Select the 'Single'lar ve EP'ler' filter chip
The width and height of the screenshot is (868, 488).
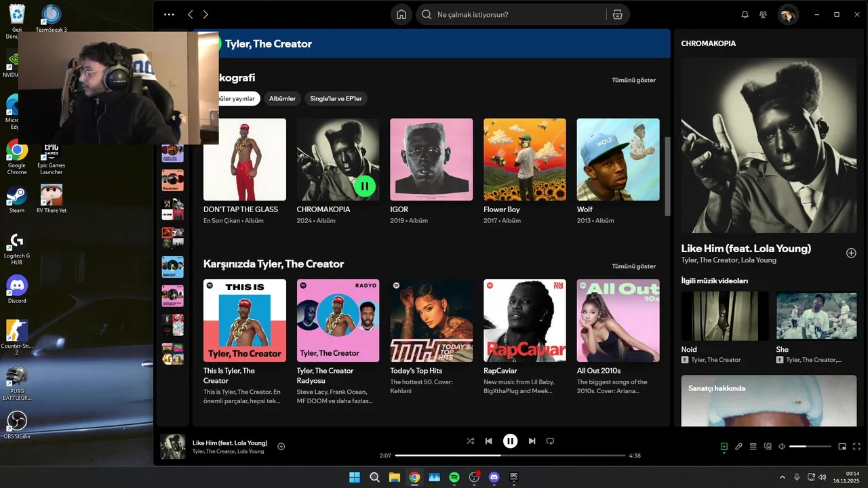click(336, 98)
